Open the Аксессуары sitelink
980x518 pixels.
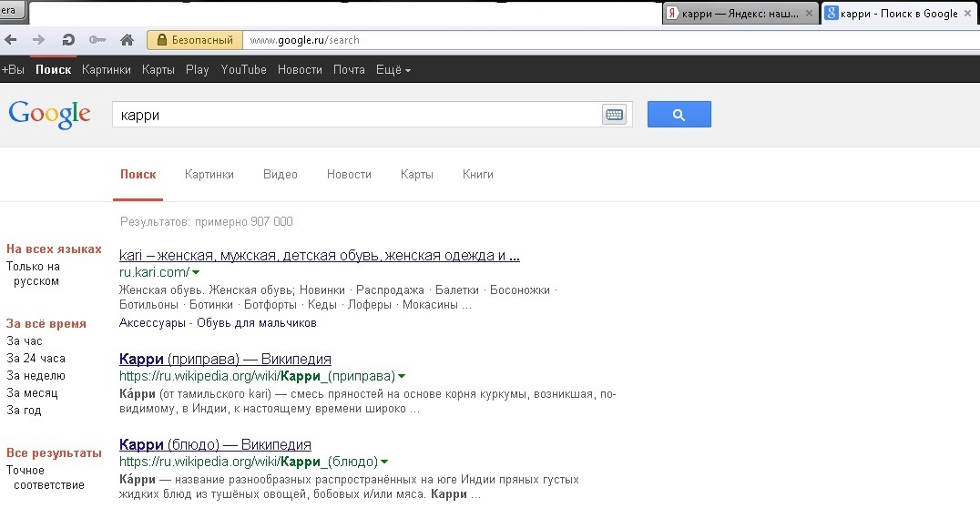(x=152, y=323)
